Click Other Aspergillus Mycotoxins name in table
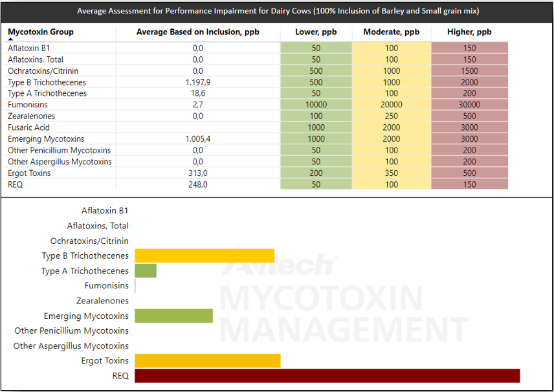The image size is (554, 392). point(60,161)
